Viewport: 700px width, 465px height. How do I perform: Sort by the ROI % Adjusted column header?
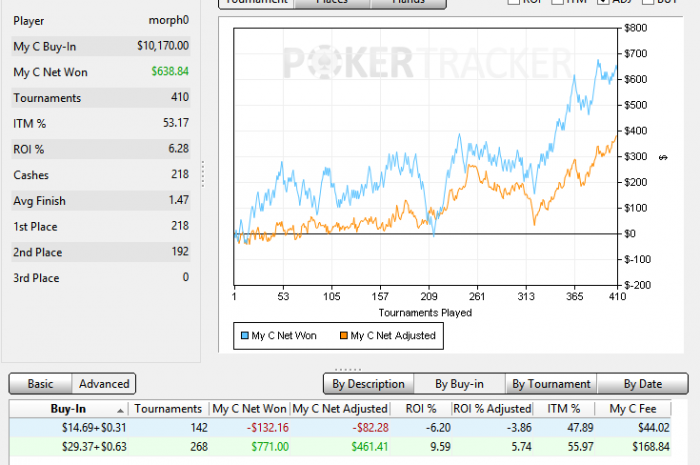click(492, 409)
